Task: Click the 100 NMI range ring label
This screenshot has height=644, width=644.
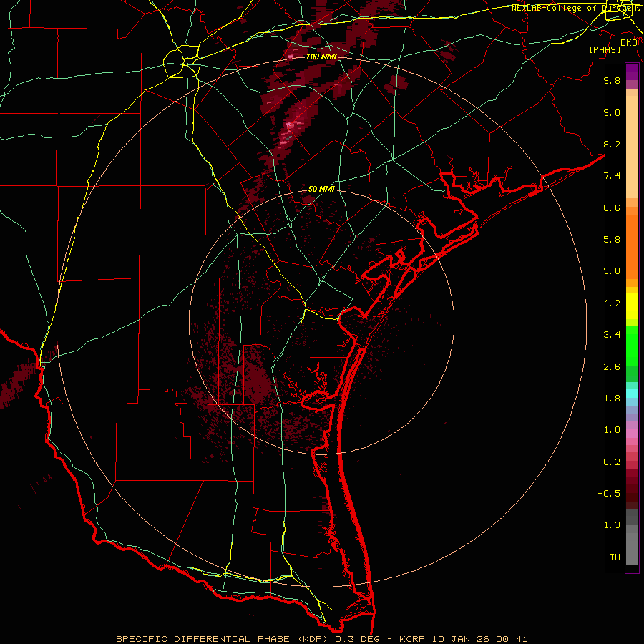Action: click(321, 57)
